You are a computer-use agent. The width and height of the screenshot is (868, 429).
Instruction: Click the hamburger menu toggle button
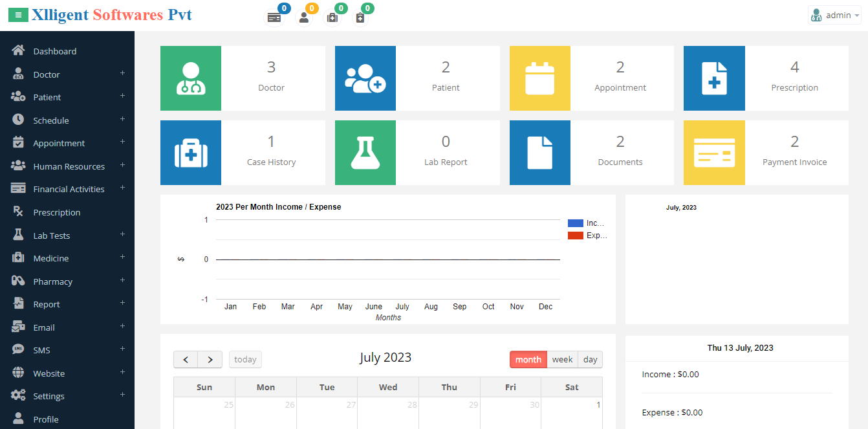tap(18, 15)
